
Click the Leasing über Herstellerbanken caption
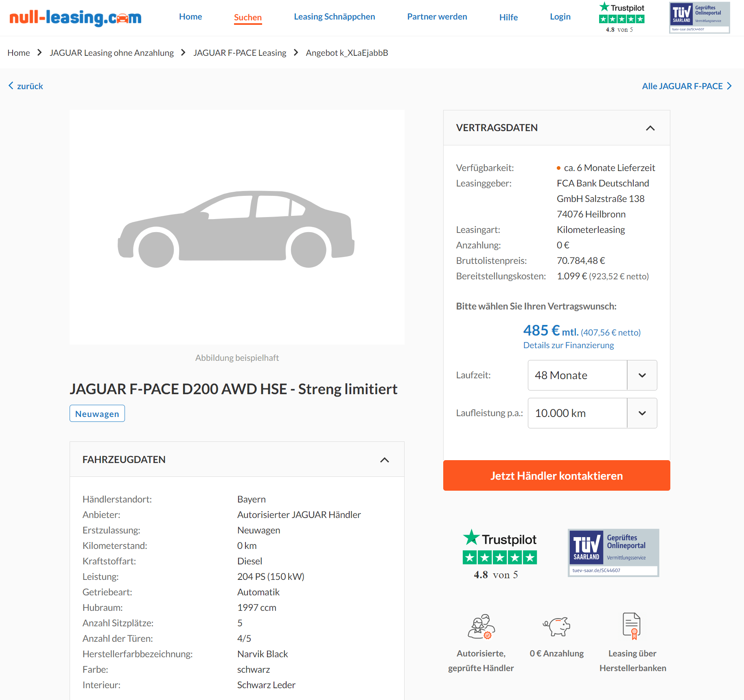point(632,661)
